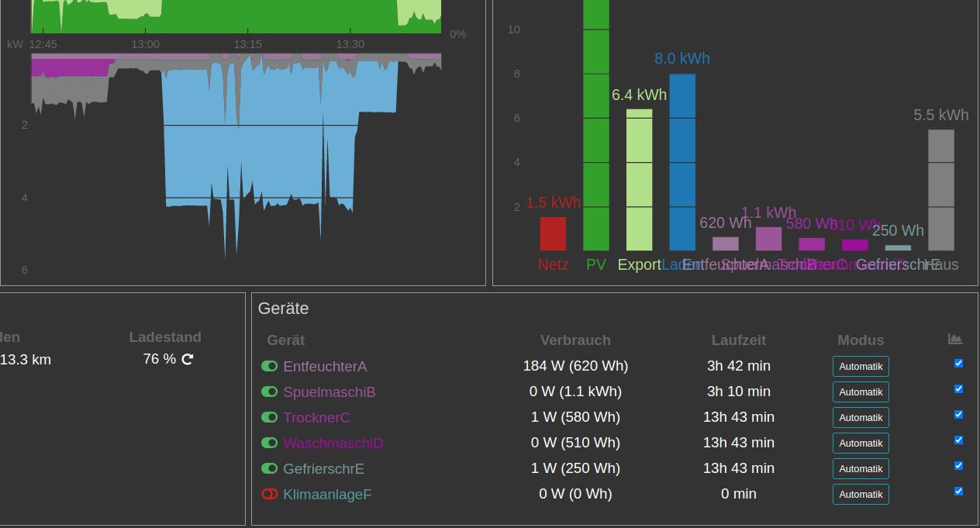980x528 pixels.
Task: Uncheck the chart checkbox for SpuelmaschiB
Action: coord(958,388)
